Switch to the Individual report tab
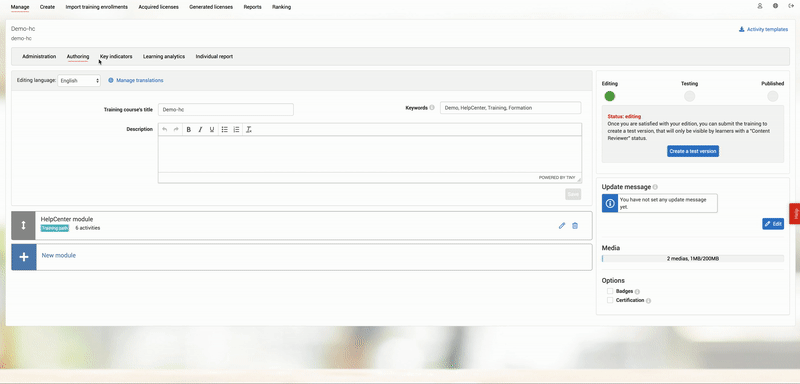The image size is (800, 384). pyautogui.click(x=214, y=57)
